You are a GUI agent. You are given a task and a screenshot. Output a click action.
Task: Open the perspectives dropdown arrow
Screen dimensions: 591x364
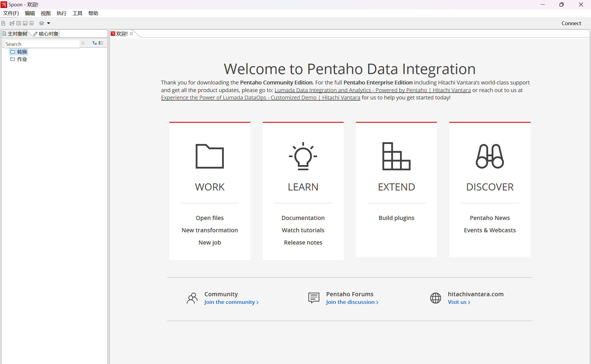tap(49, 23)
